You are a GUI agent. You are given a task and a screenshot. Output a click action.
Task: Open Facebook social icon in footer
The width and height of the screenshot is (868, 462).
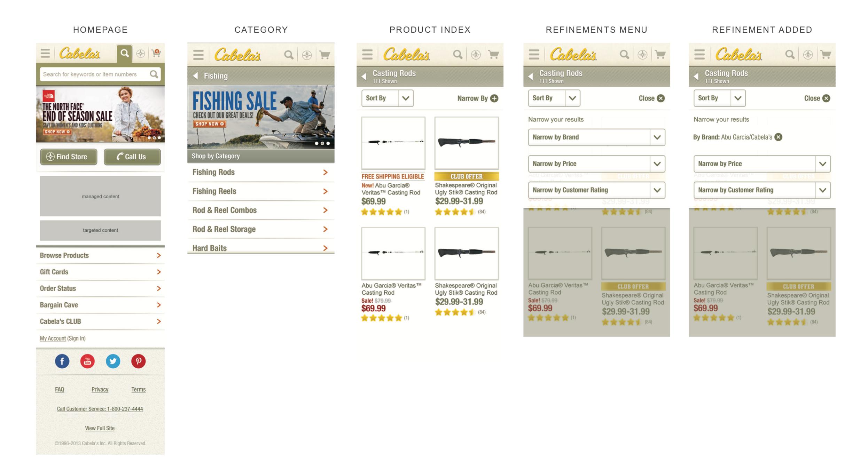coord(62,361)
